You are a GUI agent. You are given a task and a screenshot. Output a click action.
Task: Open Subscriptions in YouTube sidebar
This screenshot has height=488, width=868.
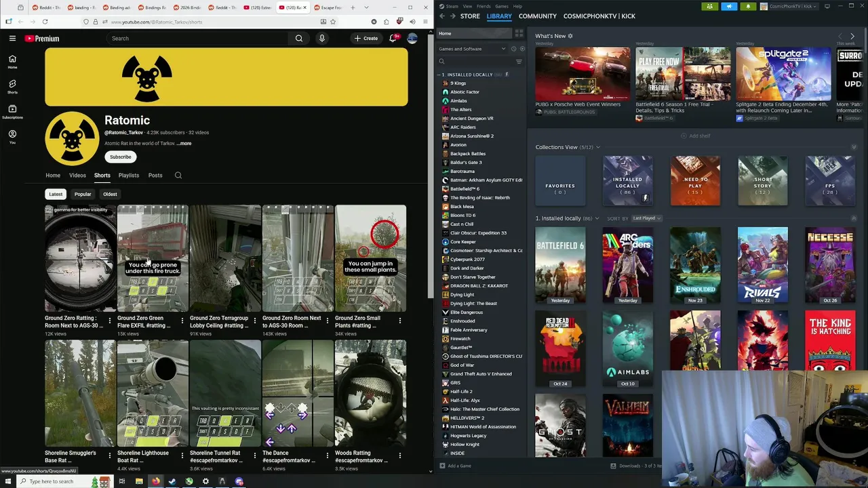click(x=12, y=112)
